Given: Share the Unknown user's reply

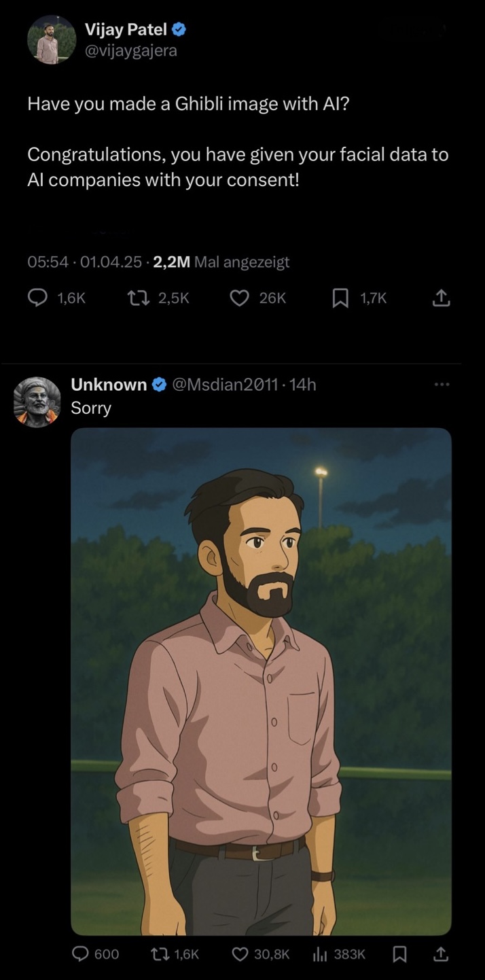Looking at the screenshot, I should (x=440, y=954).
